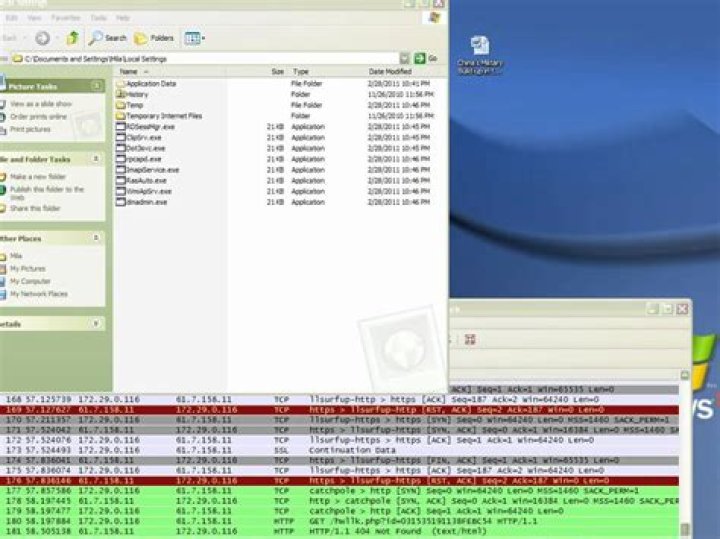Collapse the Other Places panel
720x539 pixels.
[x=97, y=239]
